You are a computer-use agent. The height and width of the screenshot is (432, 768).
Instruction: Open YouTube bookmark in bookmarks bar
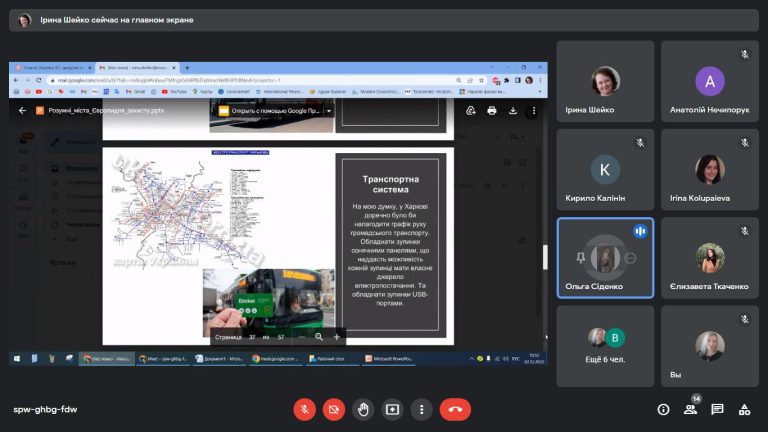click(x=174, y=92)
